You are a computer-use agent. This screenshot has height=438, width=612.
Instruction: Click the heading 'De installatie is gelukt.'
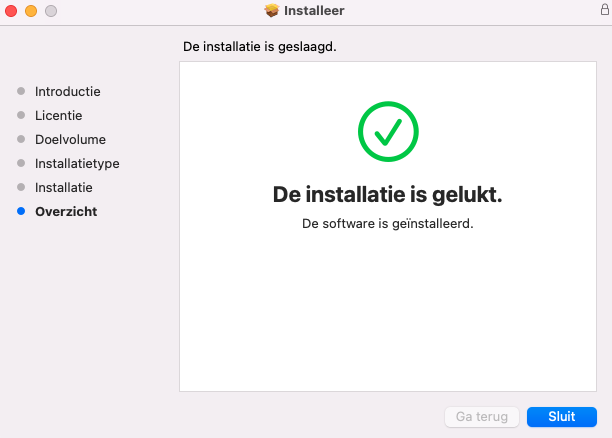(x=387, y=194)
